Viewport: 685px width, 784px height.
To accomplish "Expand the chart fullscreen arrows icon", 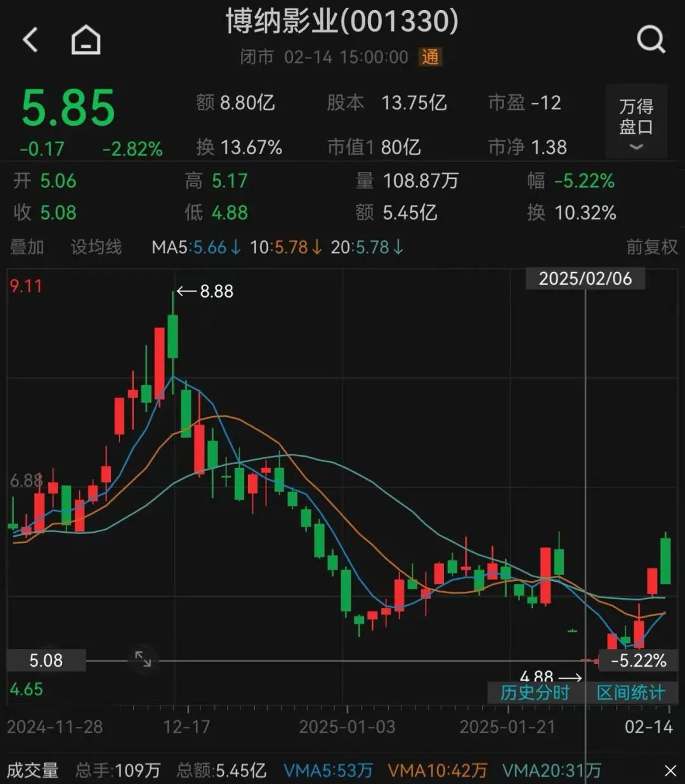I will pyautogui.click(x=143, y=659).
